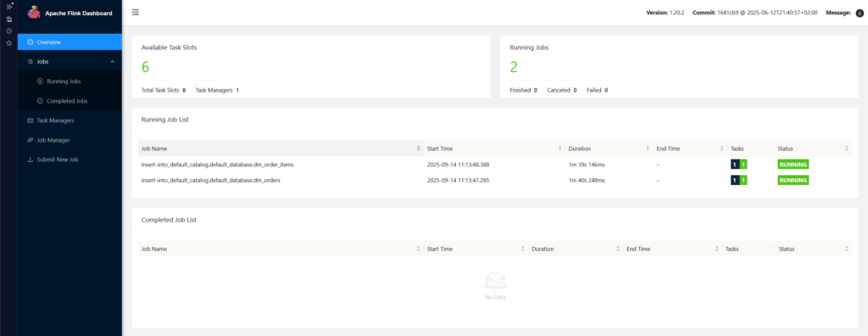Click the clock history icon in the far-left strip
The image size is (868, 336).
click(x=8, y=31)
